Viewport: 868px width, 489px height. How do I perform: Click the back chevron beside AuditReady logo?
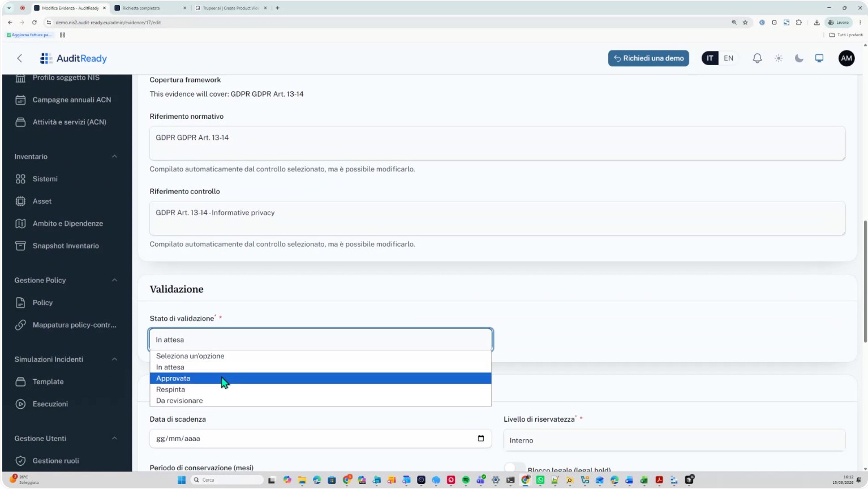pos(20,58)
